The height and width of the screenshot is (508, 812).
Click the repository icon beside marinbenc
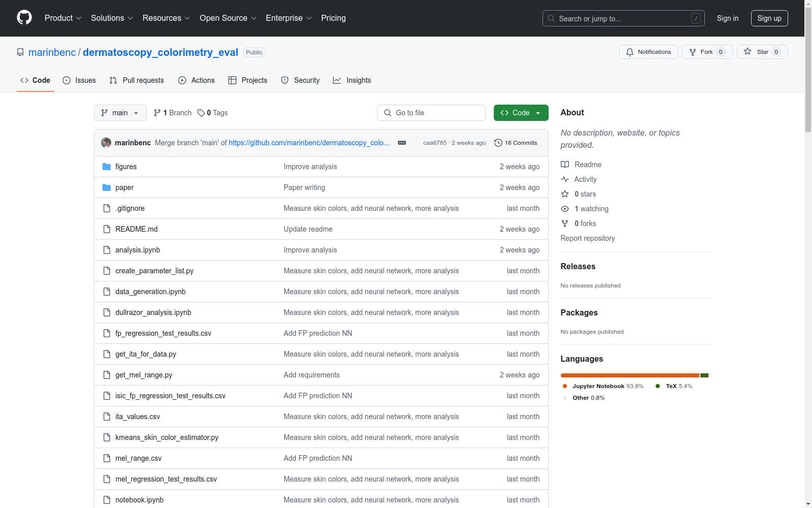click(20, 52)
